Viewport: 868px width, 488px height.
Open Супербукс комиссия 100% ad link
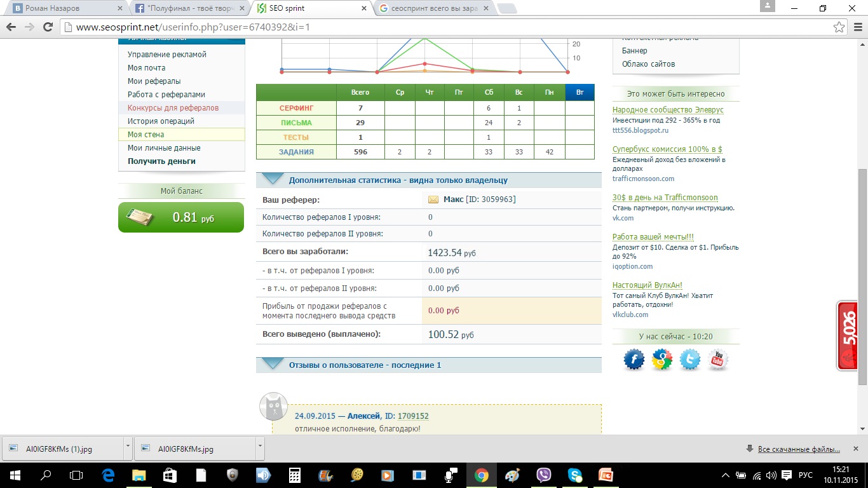(x=667, y=149)
